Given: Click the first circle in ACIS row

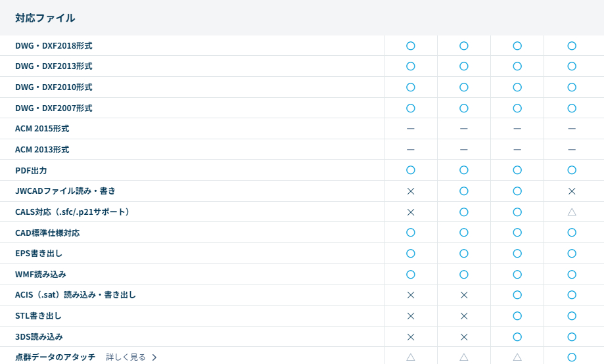Looking at the screenshot, I should tap(517, 295).
